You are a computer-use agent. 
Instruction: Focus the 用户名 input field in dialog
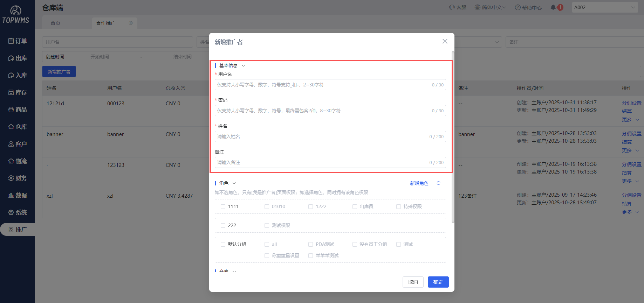pos(322,85)
